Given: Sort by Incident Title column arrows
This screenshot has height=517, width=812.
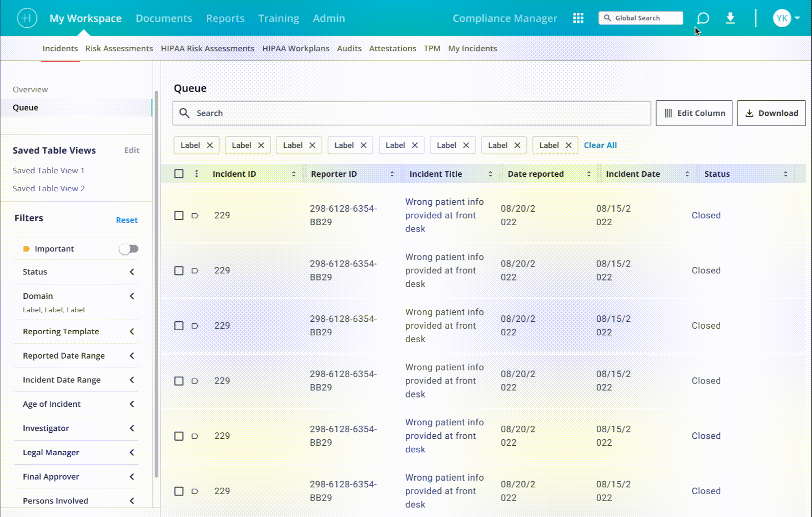Looking at the screenshot, I should (x=490, y=174).
